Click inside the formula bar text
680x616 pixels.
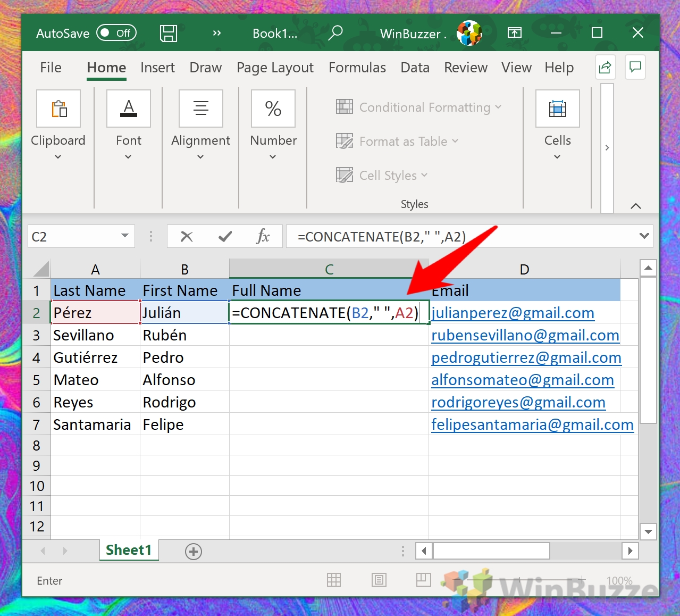tap(382, 237)
